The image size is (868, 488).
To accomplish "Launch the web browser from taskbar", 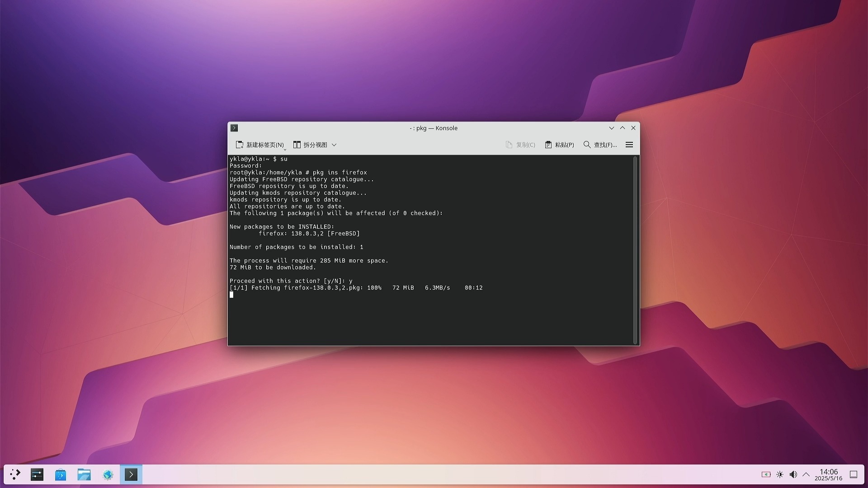I will pyautogui.click(x=108, y=474).
